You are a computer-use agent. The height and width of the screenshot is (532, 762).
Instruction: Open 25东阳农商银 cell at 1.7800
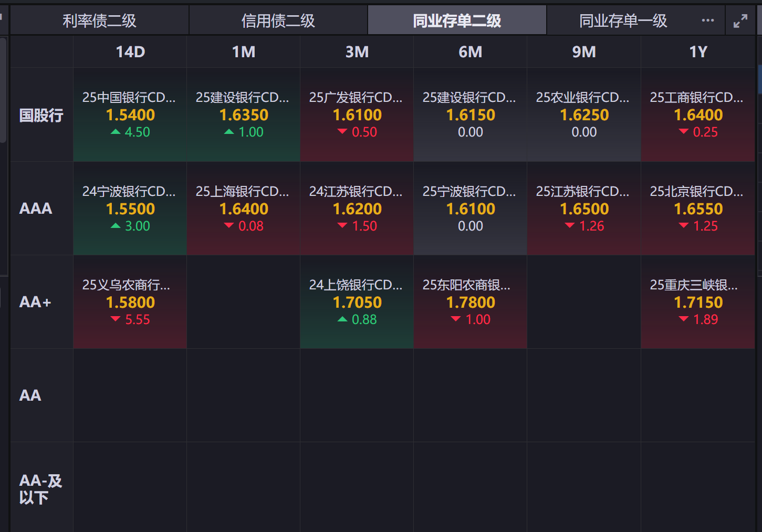coord(471,302)
